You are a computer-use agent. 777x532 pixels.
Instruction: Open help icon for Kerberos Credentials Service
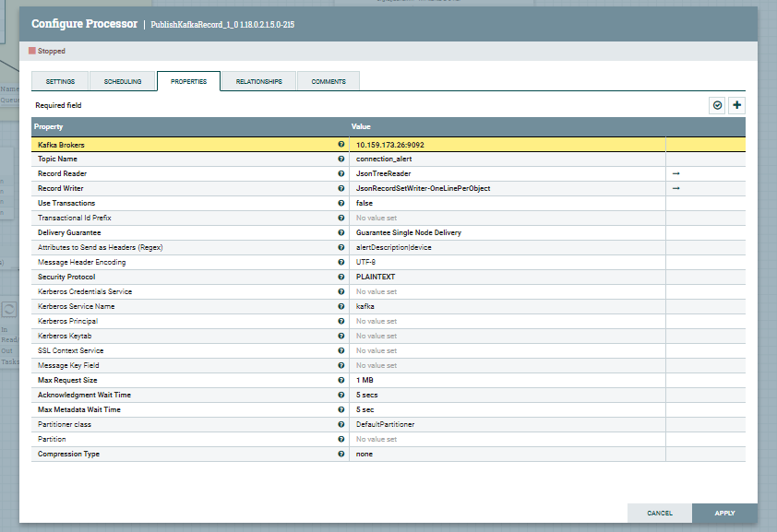(341, 291)
